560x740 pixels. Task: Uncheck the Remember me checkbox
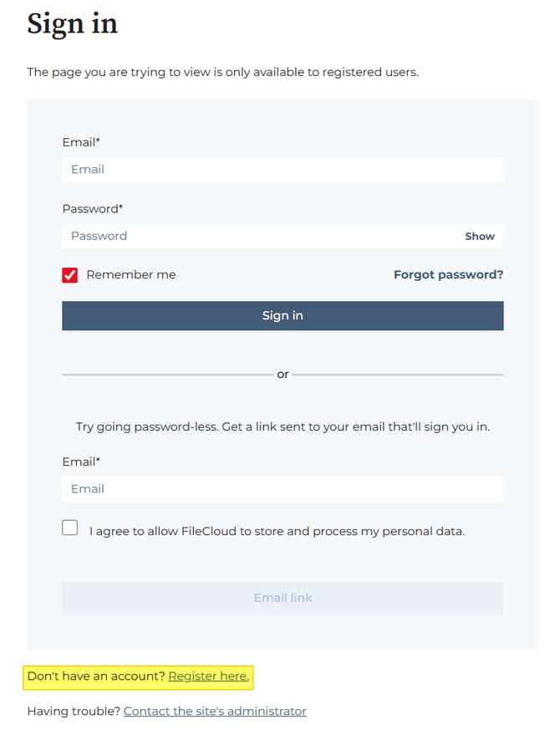[70, 275]
